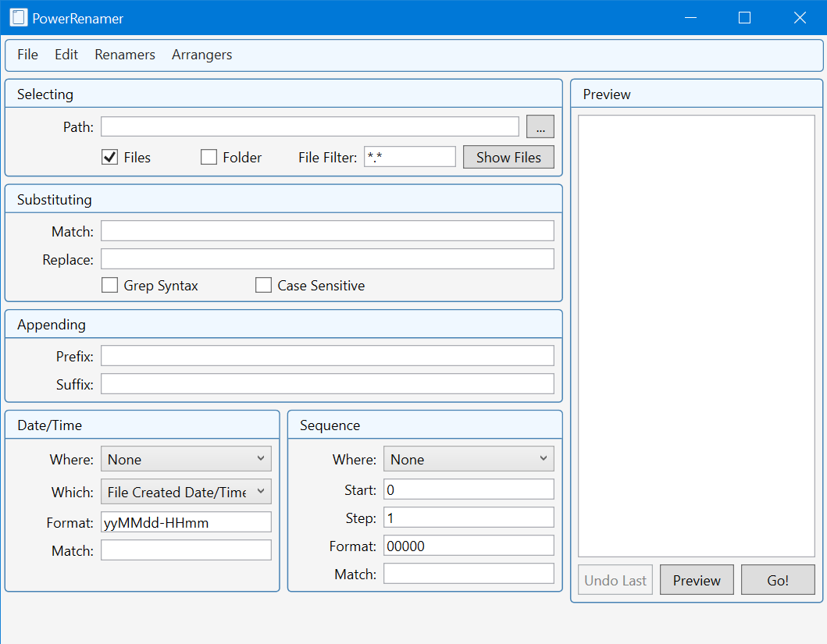Click the Preview button below the list
Screen dimensions: 827x644
pos(697,580)
